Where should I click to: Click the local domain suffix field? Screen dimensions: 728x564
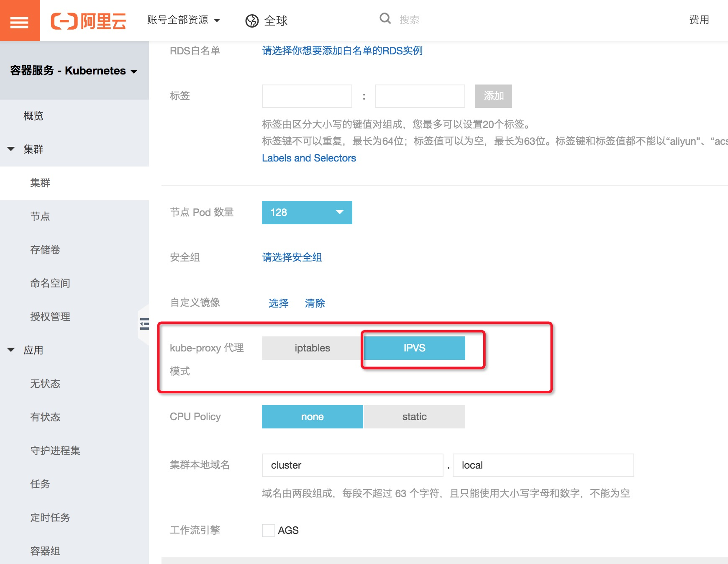tap(543, 465)
